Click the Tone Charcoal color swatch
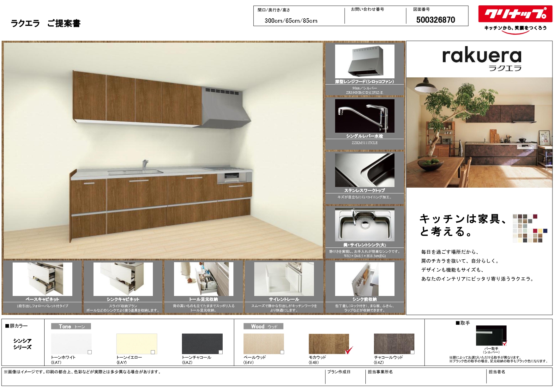554x392 pixels. pyautogui.click(x=202, y=344)
